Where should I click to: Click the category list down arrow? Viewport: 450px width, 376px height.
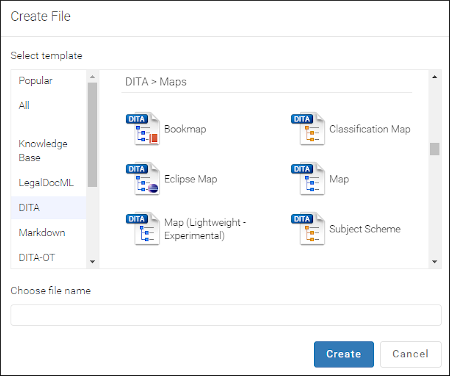tap(93, 262)
